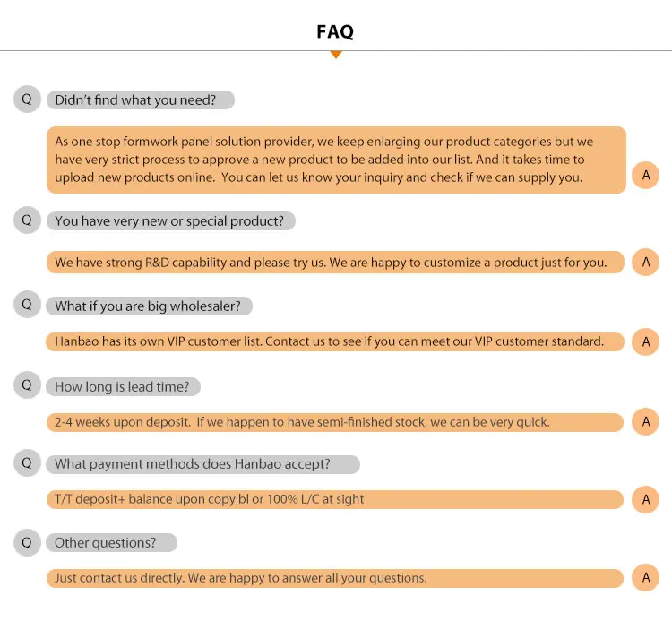Click the A icon beside the formwork panel answer

[x=645, y=175]
